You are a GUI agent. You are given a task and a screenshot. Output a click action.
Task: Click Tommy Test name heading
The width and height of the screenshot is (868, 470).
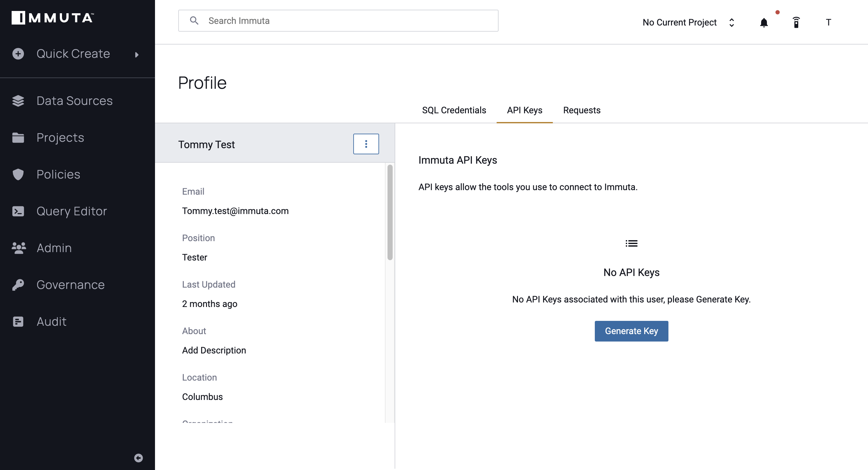[x=206, y=145]
